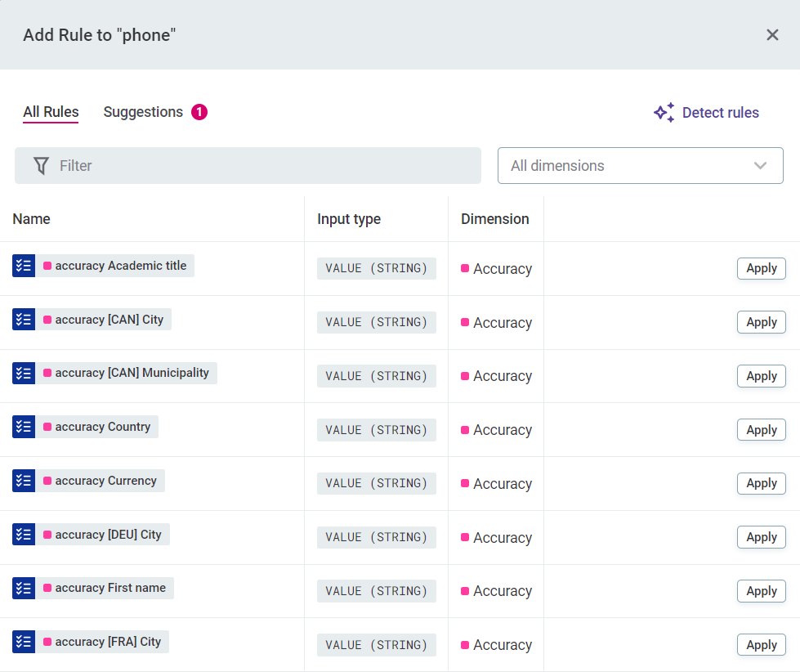This screenshot has width=800, height=672.
Task: Expand the dimensions list using the chevron arrow
Action: coord(760,166)
